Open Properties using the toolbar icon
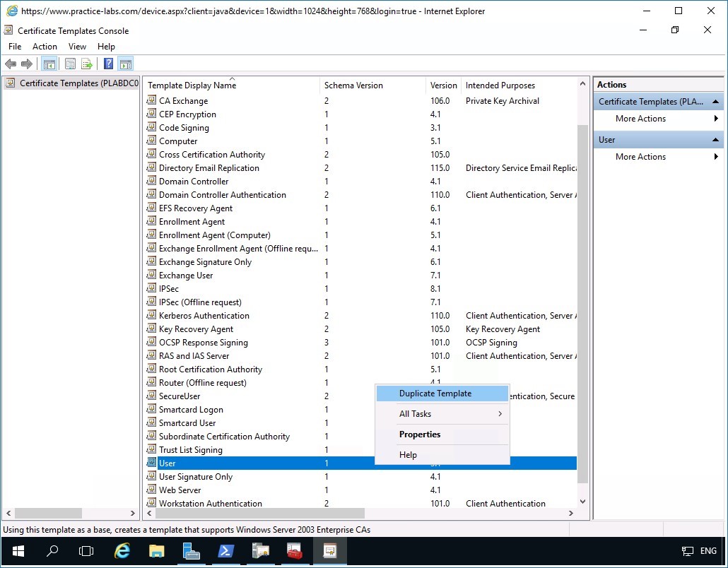 pos(71,64)
